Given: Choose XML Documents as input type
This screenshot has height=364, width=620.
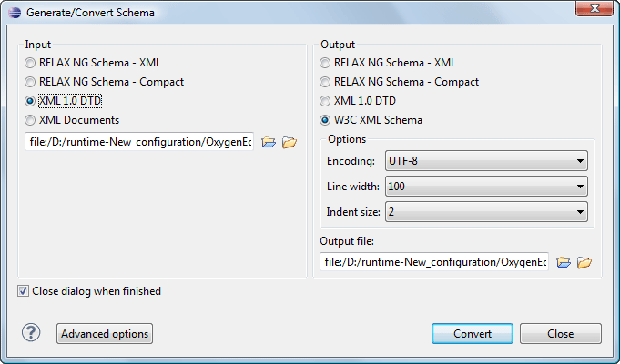Looking at the screenshot, I should (x=32, y=119).
